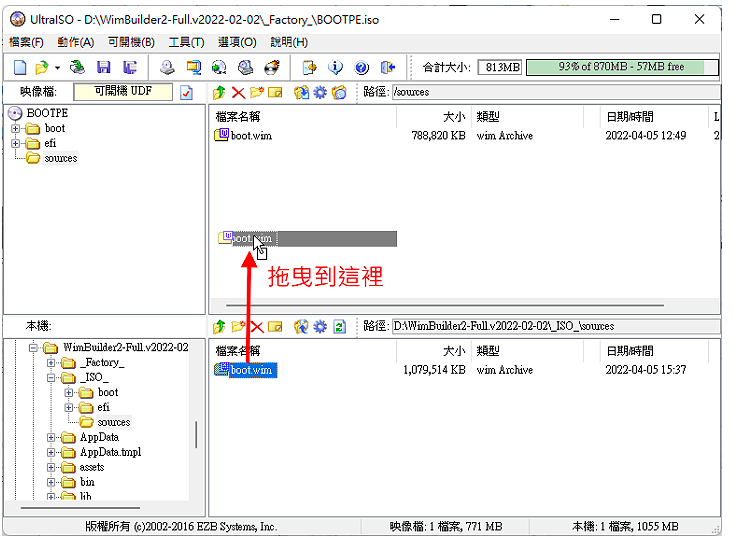Click the red X delete in local pane

(x=257, y=326)
